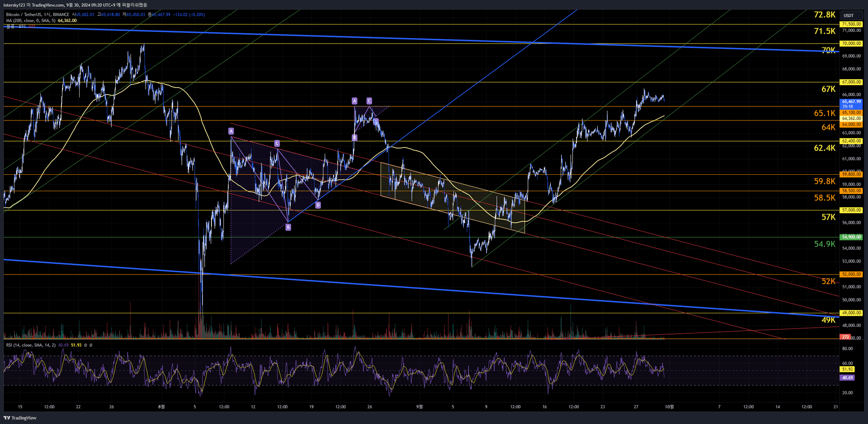Select the D point marker of the triangle pattern
Image resolution: width=868 pixels, height=424 pixels.
(318, 205)
